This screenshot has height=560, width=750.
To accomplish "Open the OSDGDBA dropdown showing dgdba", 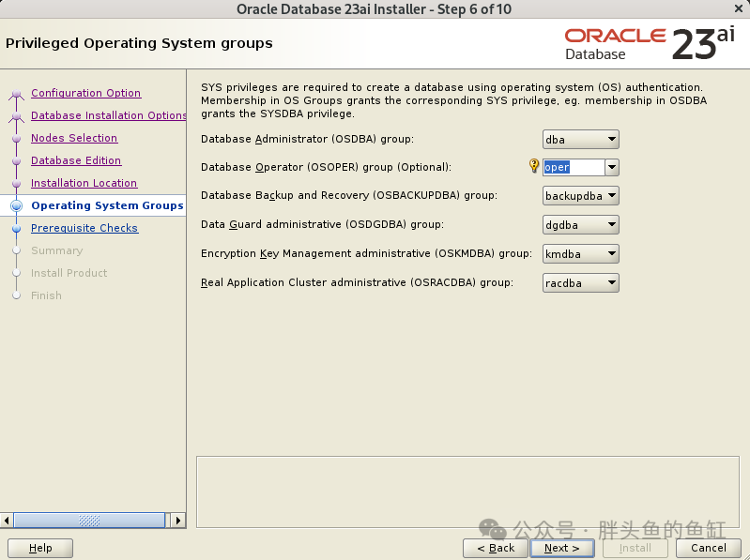I will [581, 225].
